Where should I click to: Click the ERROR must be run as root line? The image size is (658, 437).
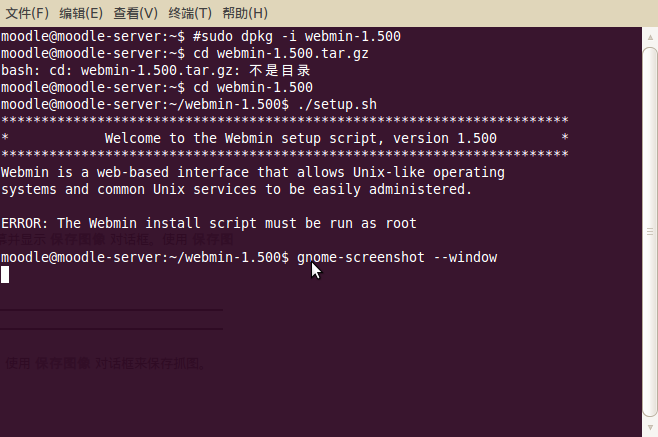click(209, 223)
